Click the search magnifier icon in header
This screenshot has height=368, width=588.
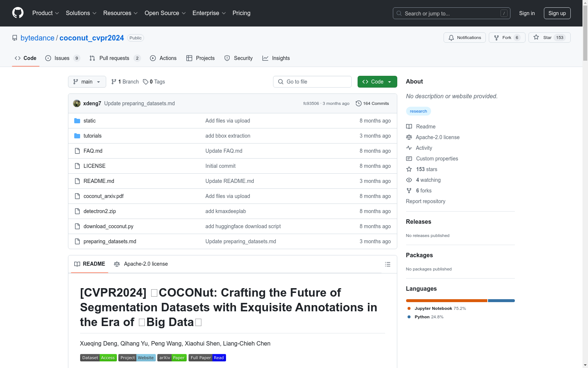[399, 13]
